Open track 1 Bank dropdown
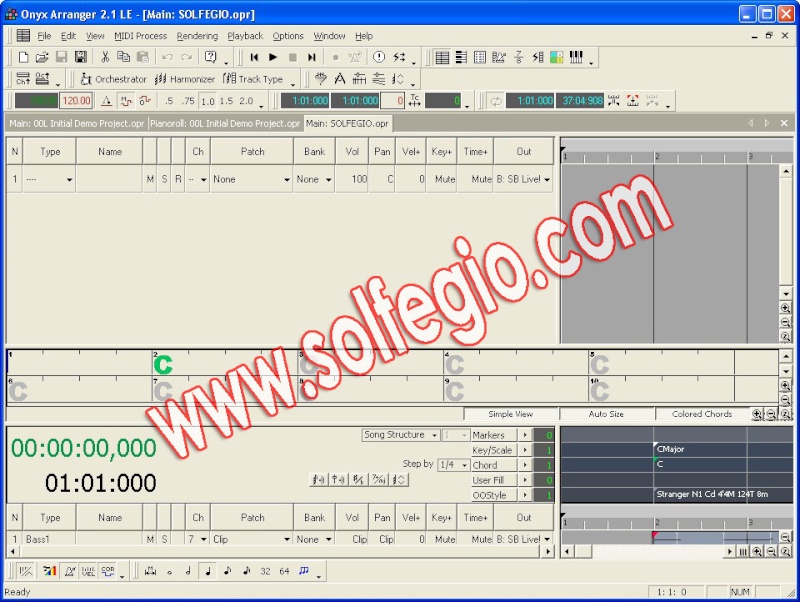Screen dimensions: 800x602 pyautogui.click(x=329, y=180)
